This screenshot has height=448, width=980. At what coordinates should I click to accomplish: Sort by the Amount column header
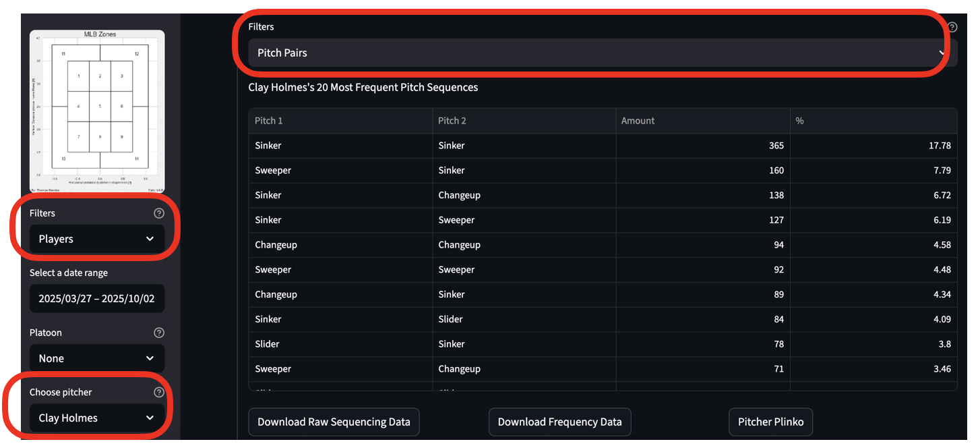(x=638, y=121)
